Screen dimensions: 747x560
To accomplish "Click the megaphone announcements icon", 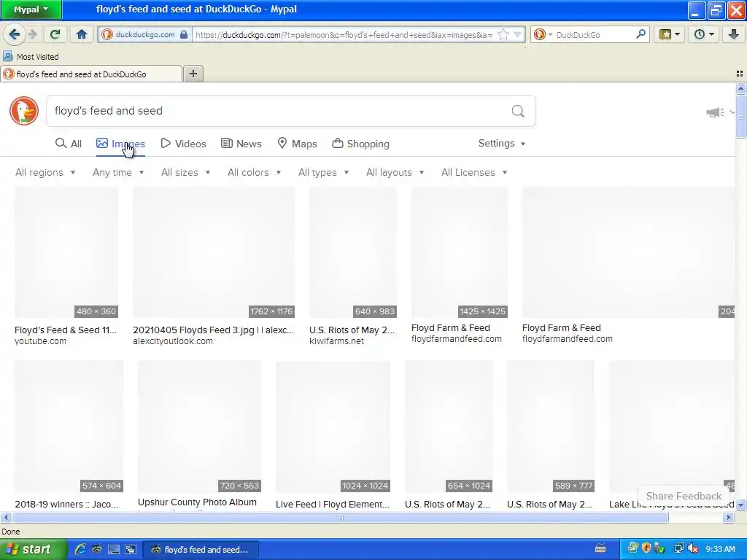I will 715,112.
